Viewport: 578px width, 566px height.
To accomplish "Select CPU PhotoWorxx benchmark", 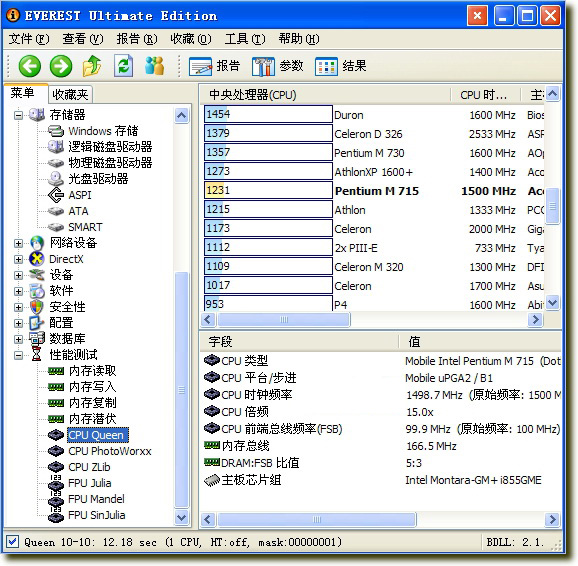I will 110,451.
